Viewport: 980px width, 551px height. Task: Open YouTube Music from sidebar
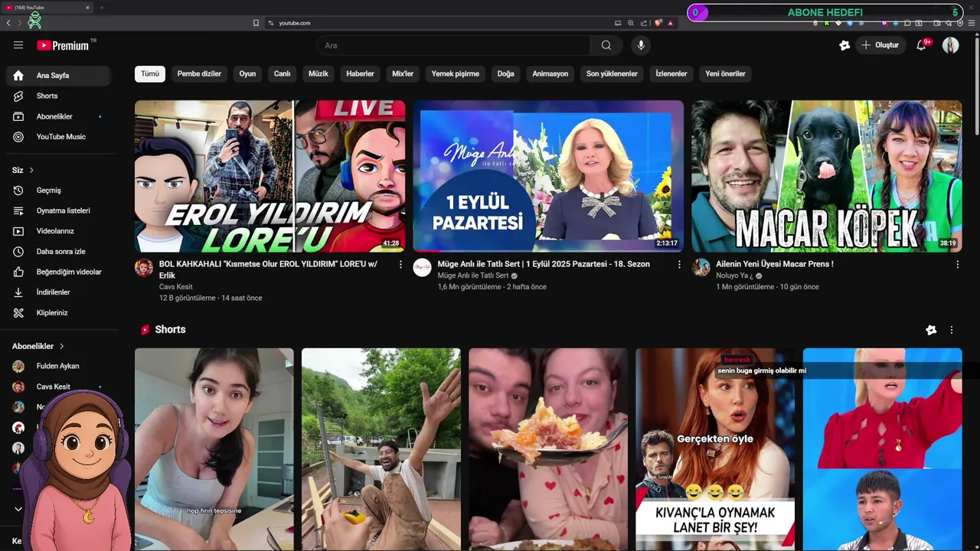pos(58,137)
